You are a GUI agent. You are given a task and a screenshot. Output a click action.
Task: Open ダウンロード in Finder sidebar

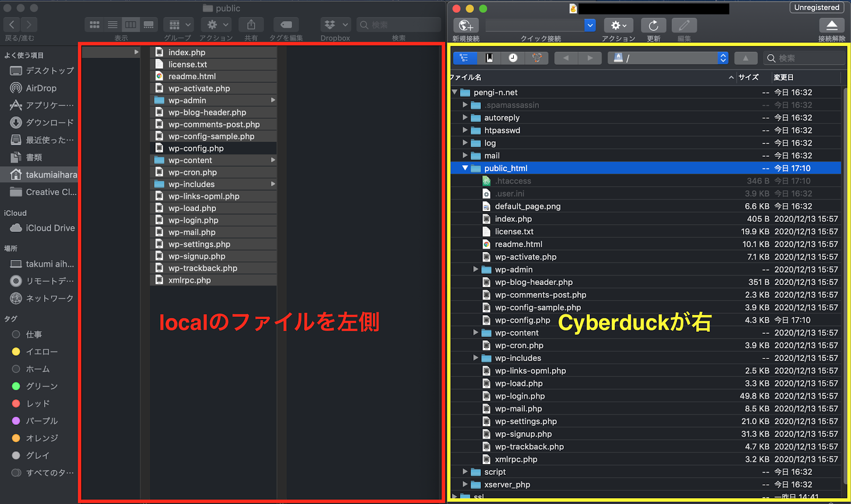(41, 123)
